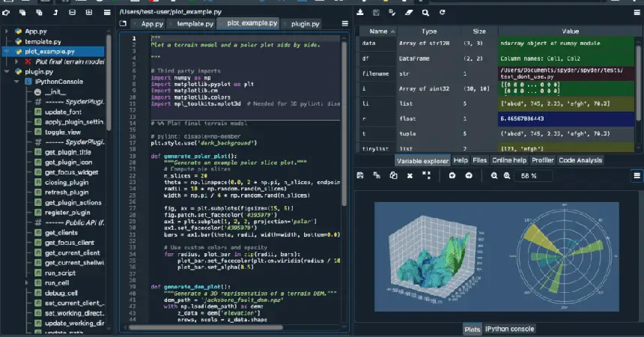Open the outline panel hamburger options menu

point(107,13)
